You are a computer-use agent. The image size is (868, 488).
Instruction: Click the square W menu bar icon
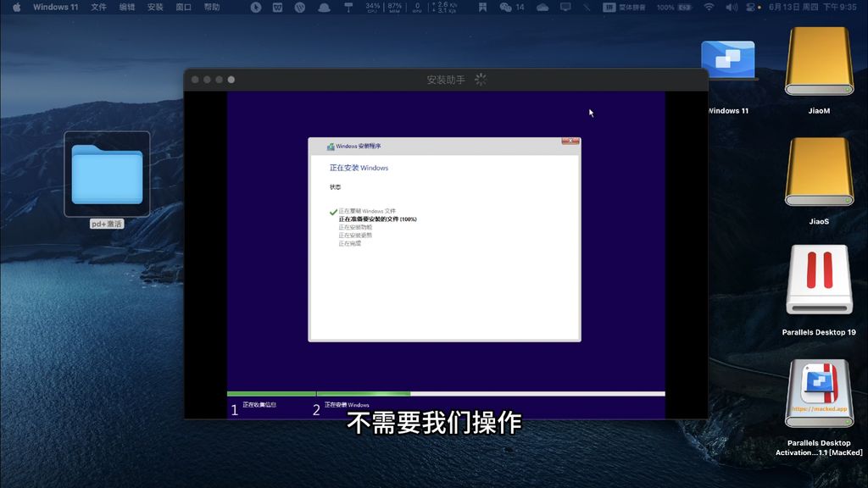click(277, 7)
